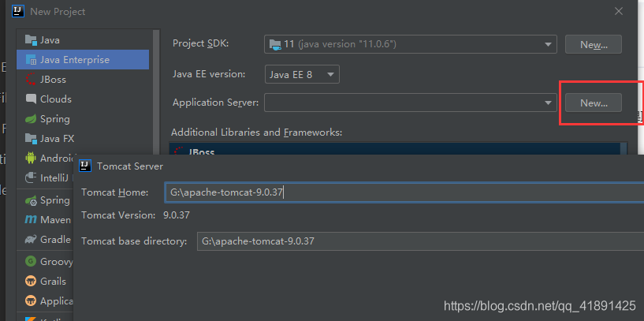Click New button next to Project SDK
Image resolution: width=644 pixels, height=321 pixels.
click(x=593, y=44)
